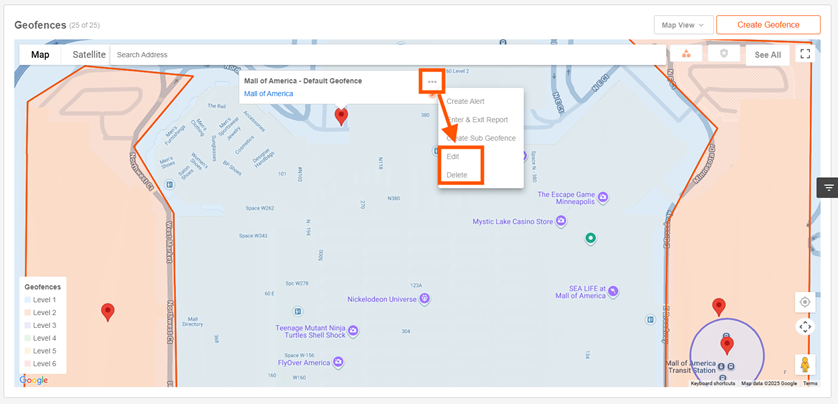Select the yellow Street View pegman
This screenshot has width=838, height=404.
point(804,364)
